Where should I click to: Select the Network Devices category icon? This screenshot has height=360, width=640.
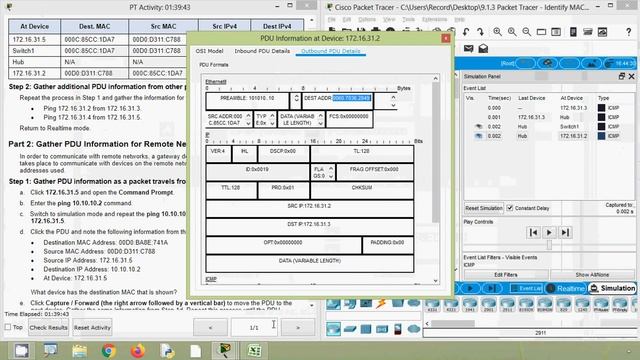click(x=333, y=303)
